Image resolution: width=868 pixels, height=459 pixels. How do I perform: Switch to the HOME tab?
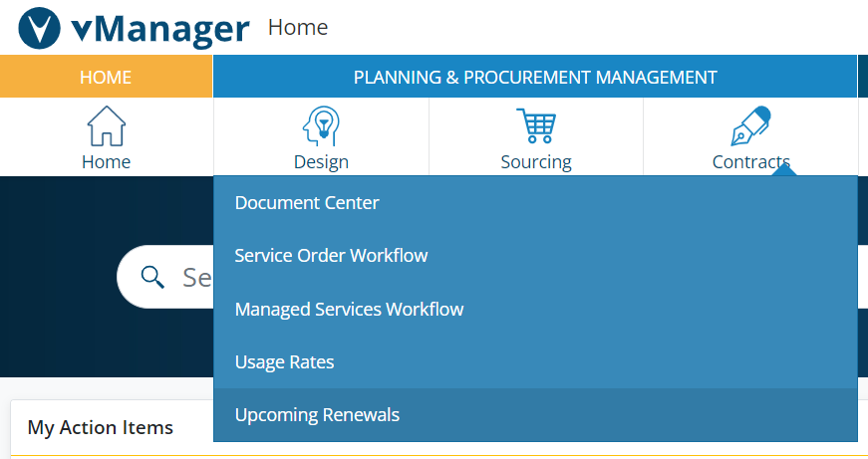106,77
